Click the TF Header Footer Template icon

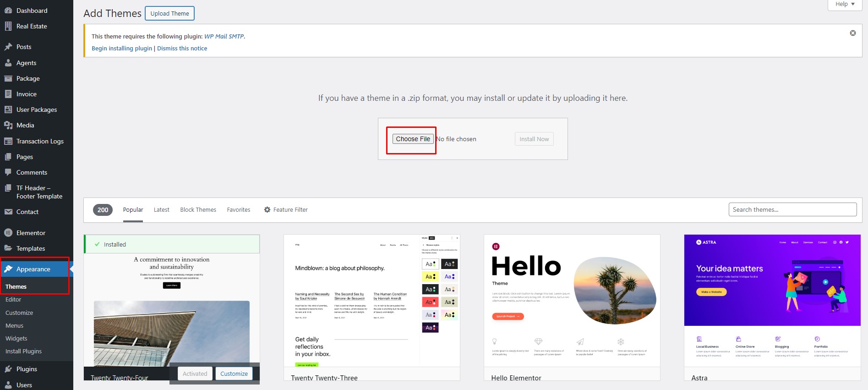point(8,188)
